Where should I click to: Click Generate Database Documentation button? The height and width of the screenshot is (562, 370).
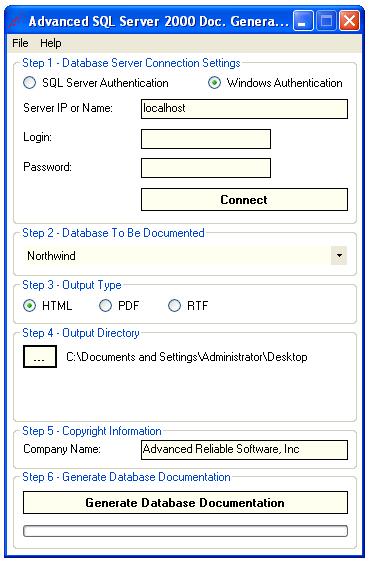[x=185, y=503]
